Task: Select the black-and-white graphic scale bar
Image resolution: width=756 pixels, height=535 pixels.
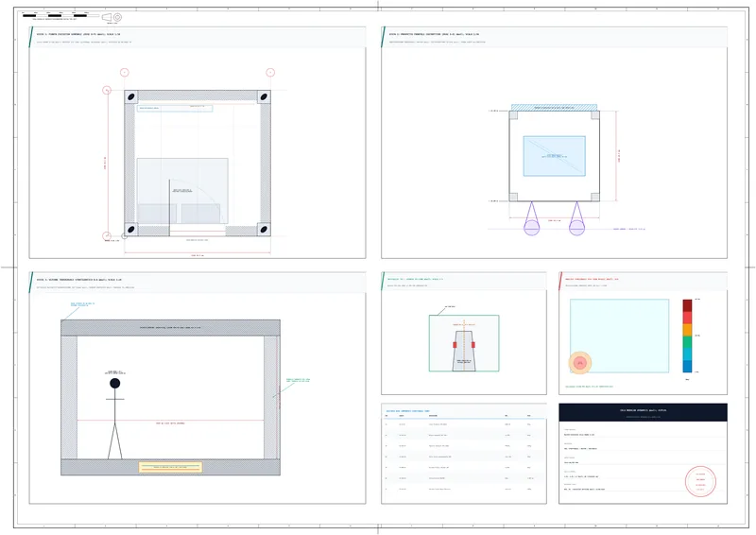Action: tap(60, 15)
